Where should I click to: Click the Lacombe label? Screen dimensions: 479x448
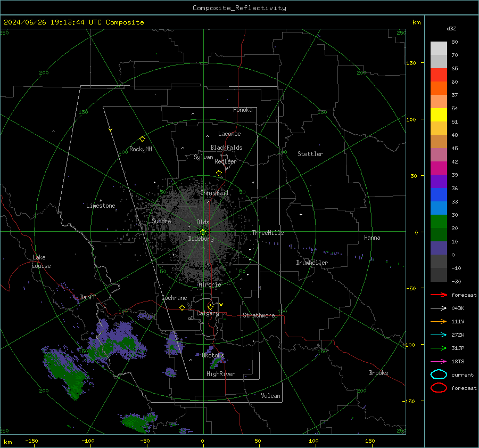pos(229,134)
